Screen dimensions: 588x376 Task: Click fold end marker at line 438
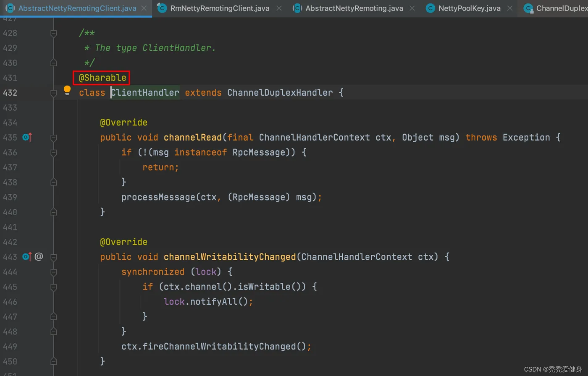point(53,182)
